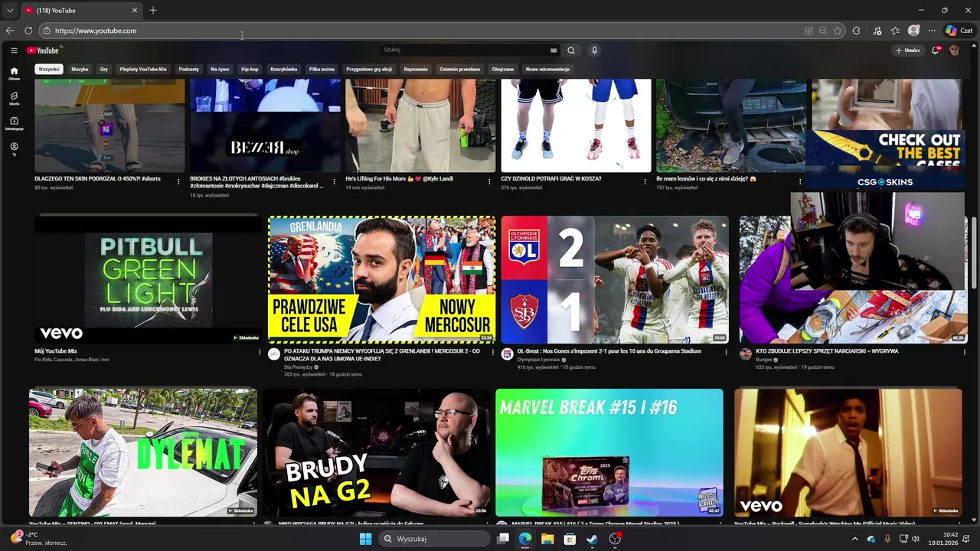Screen dimensions: 980x551
Task: Open video CZY DZINOLD POTRAFI GRAĆ W KOSZA
Action: 551,178
